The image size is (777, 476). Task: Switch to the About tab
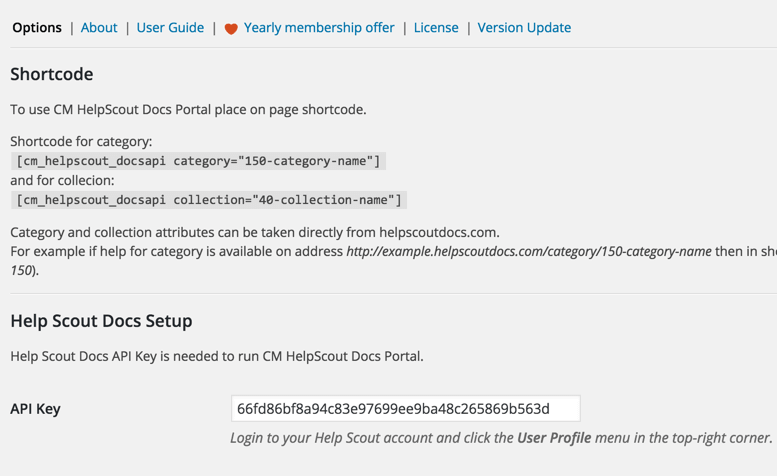99,28
